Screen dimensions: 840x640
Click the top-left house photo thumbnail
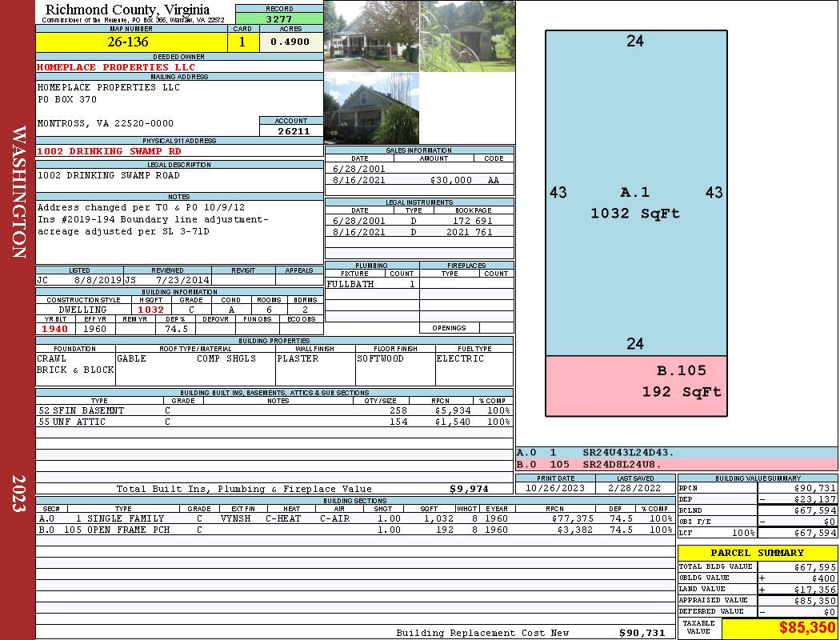(371, 36)
